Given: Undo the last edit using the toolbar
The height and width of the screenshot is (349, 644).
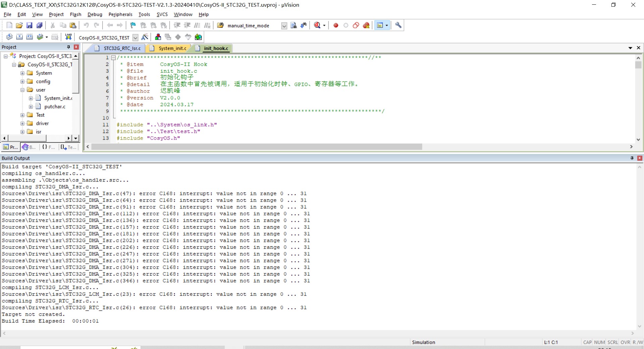Looking at the screenshot, I should tap(86, 26).
